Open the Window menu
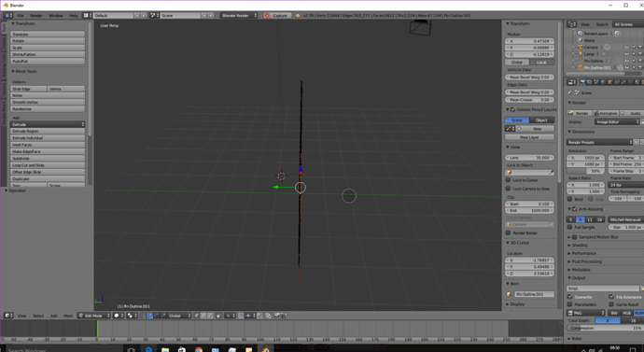 55,15
